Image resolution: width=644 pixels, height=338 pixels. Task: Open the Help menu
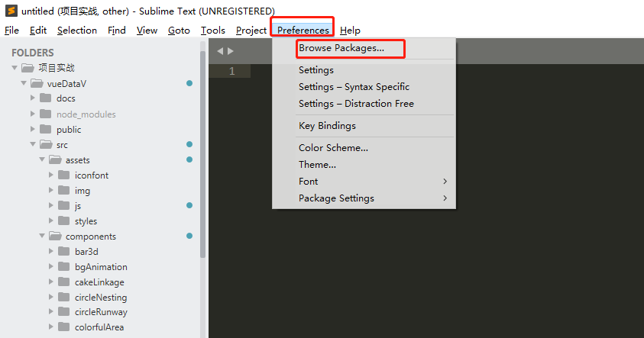coord(350,31)
